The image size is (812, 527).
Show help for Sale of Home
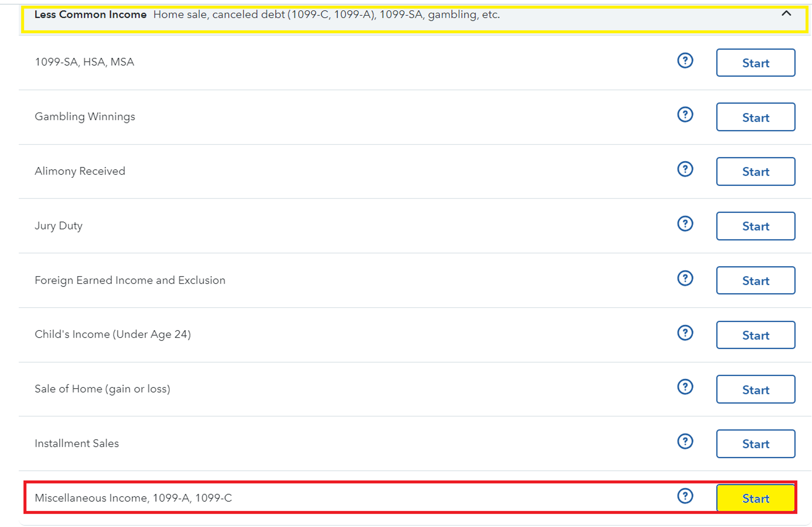685,387
